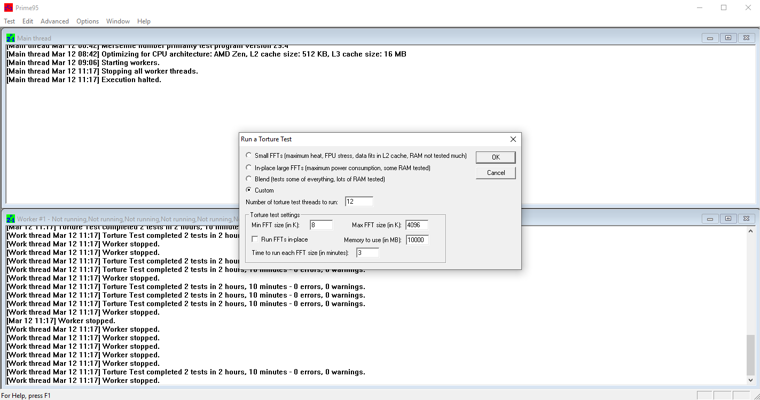Click the time to run each FFT field

point(367,253)
